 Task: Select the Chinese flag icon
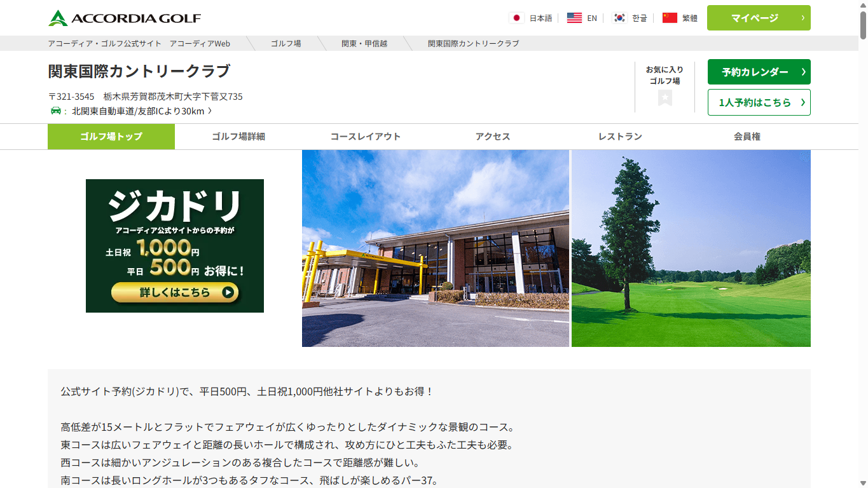(670, 18)
